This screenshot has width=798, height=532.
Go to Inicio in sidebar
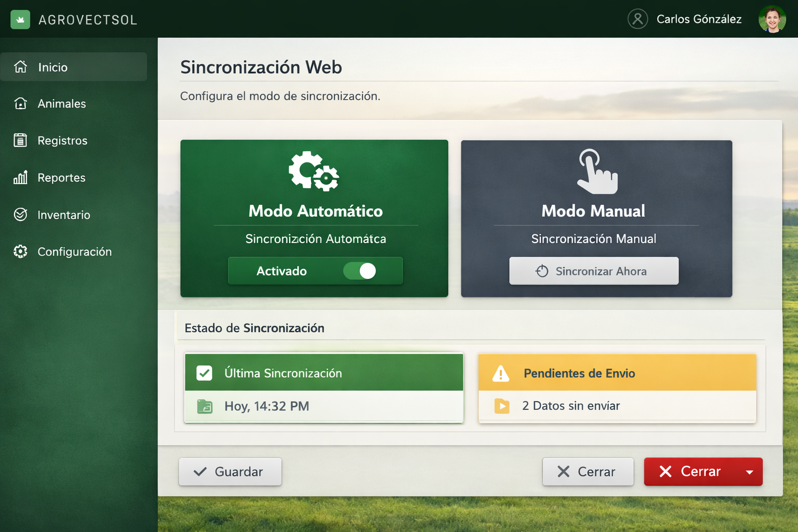point(74,66)
